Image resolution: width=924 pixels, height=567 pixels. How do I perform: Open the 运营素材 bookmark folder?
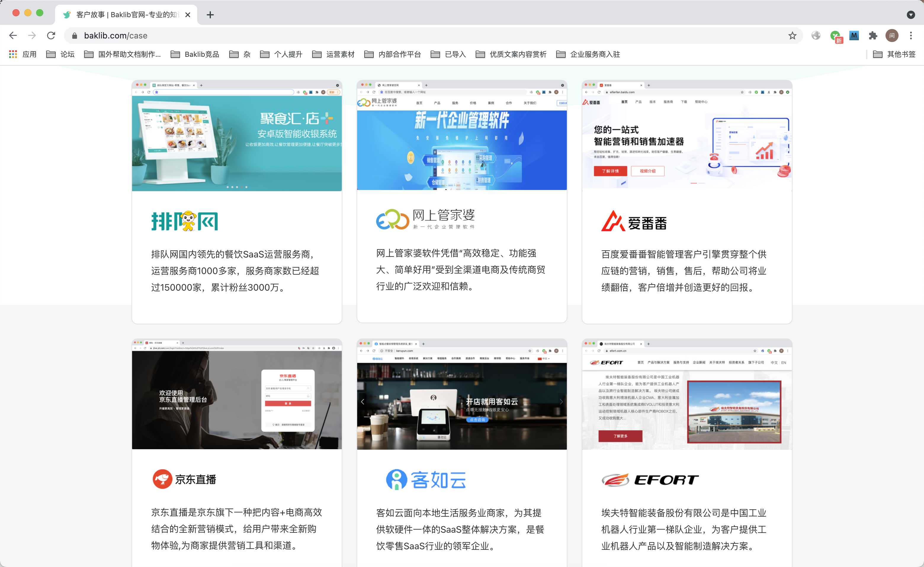[x=333, y=54]
